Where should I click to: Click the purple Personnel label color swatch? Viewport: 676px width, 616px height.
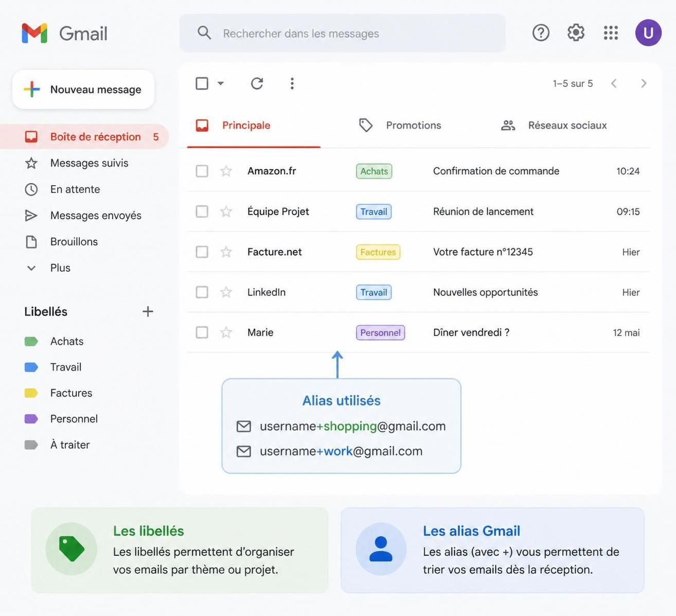[x=31, y=419]
